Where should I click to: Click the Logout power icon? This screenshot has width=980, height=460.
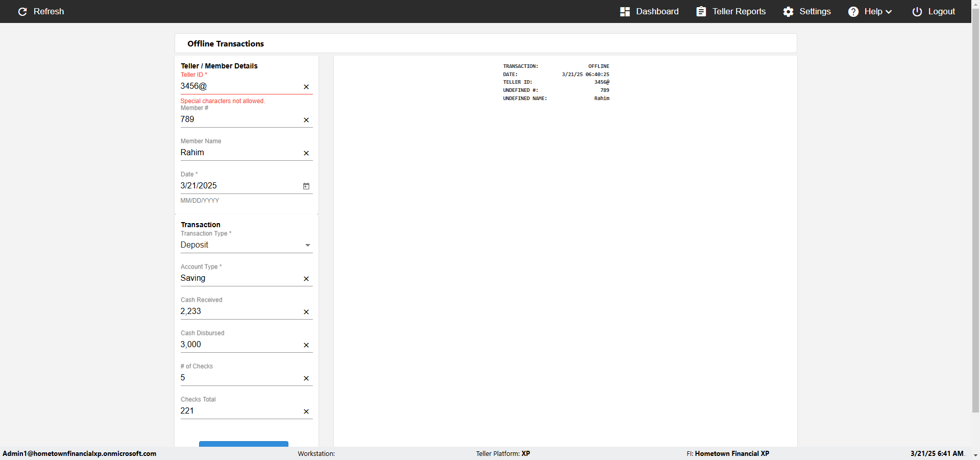pyautogui.click(x=917, y=11)
